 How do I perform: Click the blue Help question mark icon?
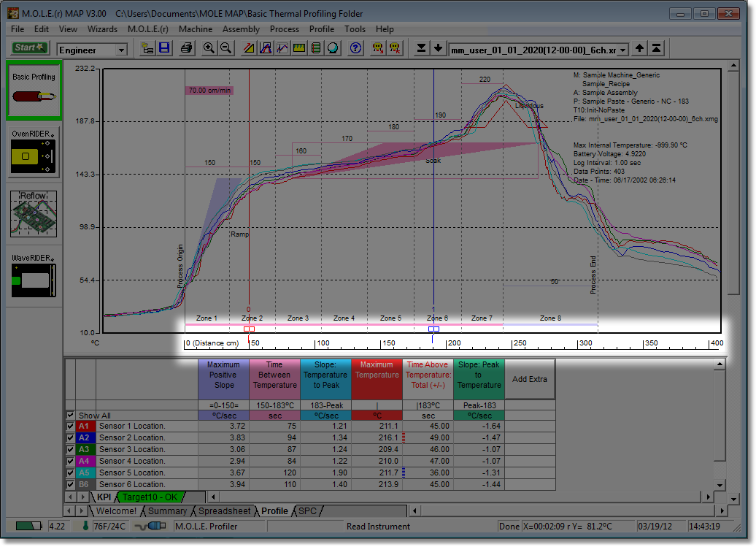[356, 48]
